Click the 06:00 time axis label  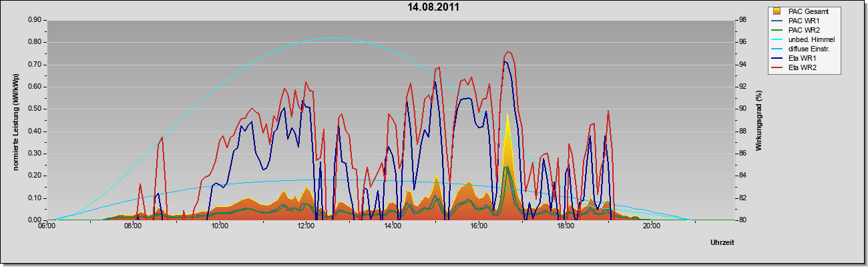(x=47, y=227)
